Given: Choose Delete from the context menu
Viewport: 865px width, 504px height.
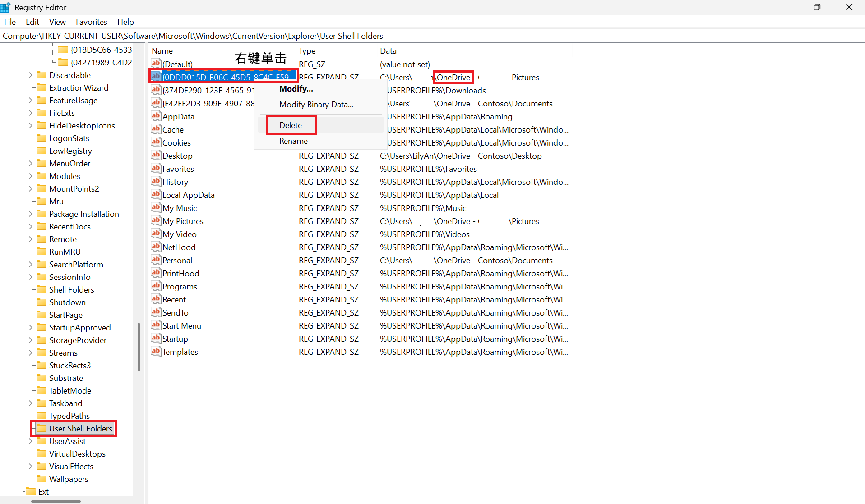Looking at the screenshot, I should click(x=291, y=125).
